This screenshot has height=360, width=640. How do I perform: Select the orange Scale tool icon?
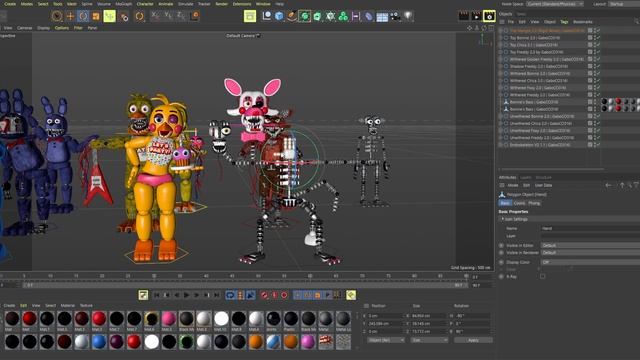pyautogui.click(x=96, y=16)
